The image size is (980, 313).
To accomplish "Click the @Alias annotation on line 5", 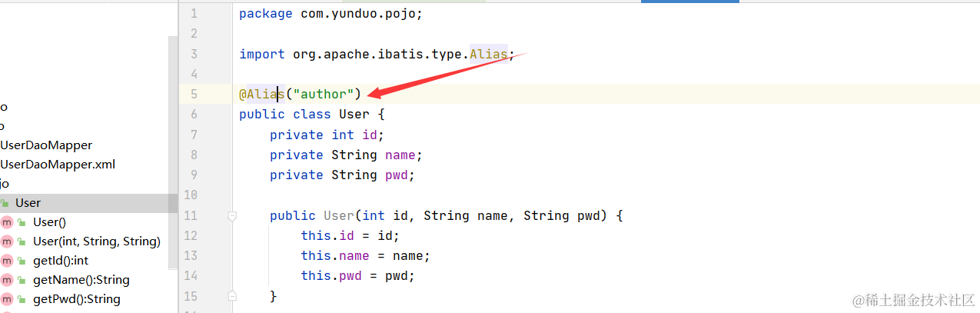I will (x=261, y=94).
